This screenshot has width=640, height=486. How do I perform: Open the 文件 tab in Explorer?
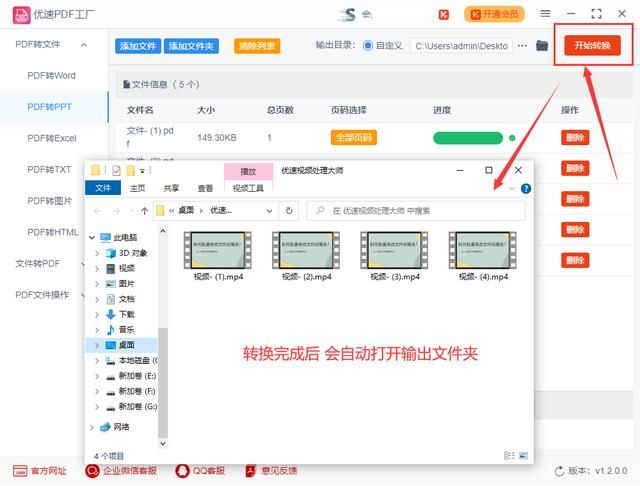click(x=103, y=188)
